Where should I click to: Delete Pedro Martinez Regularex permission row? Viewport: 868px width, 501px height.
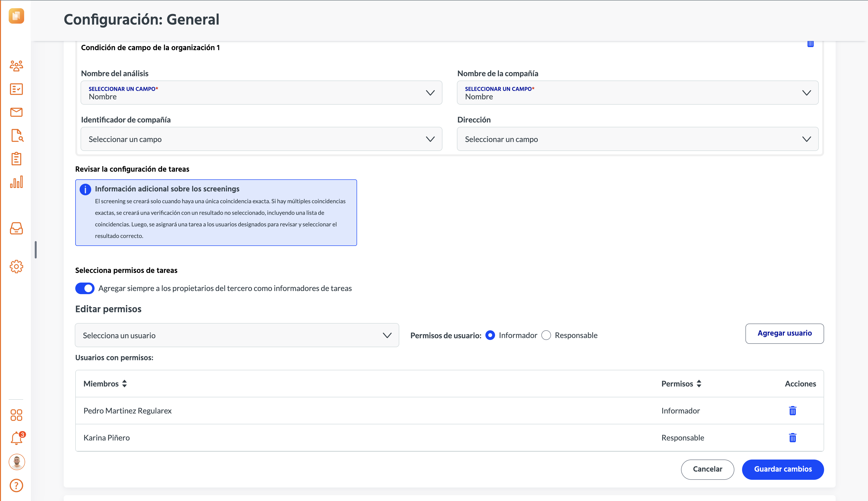point(792,411)
